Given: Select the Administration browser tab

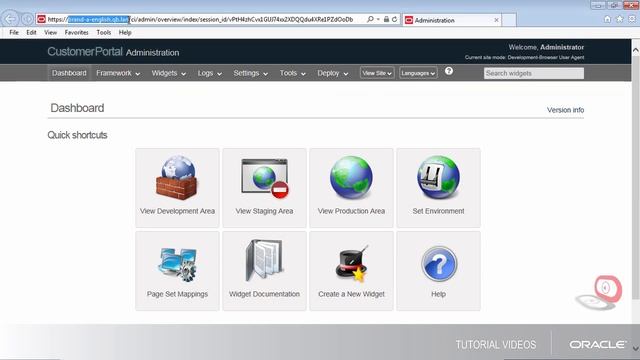Looking at the screenshot, I should [x=453, y=20].
